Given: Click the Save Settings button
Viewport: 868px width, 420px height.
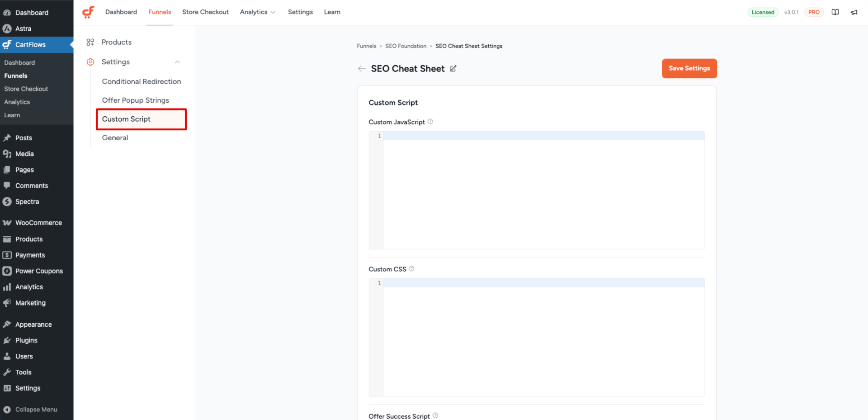Looking at the screenshot, I should click(689, 68).
